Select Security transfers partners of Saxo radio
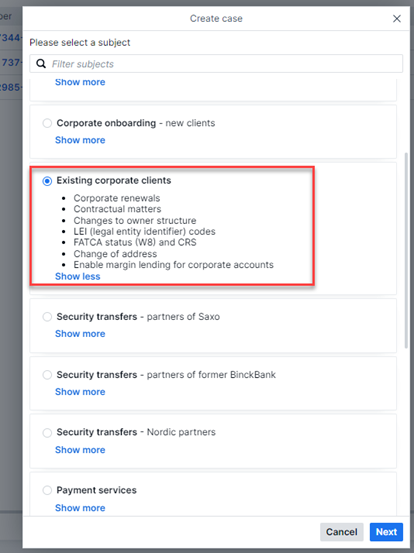 coord(47,317)
